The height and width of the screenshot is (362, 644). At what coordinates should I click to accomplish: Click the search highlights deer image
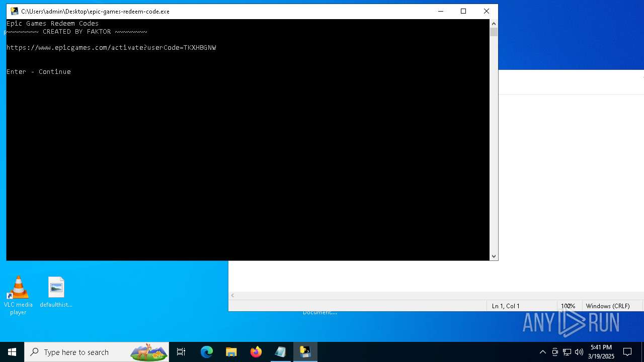[x=149, y=352]
